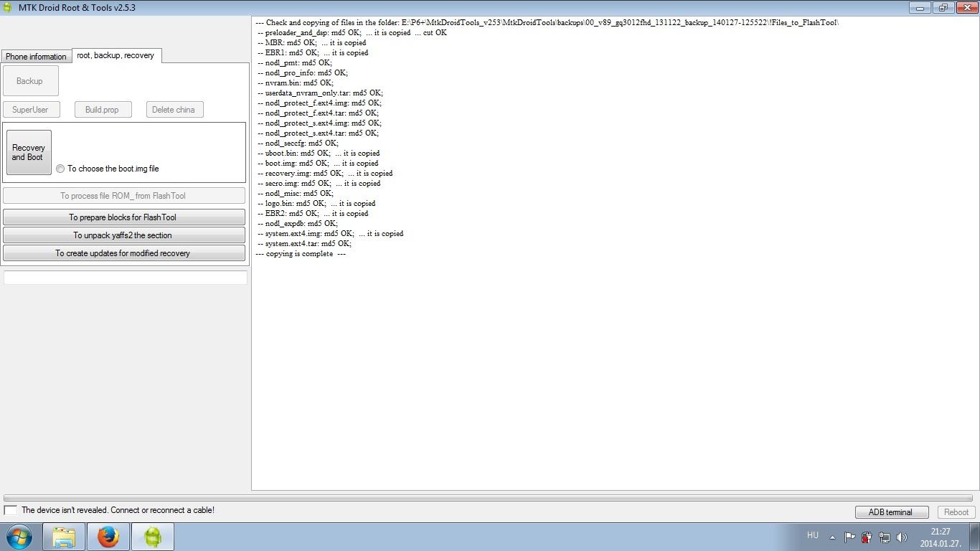Click the 'MBR: md5 OK' log line
Image resolution: width=980 pixels, height=551 pixels.
312,43
